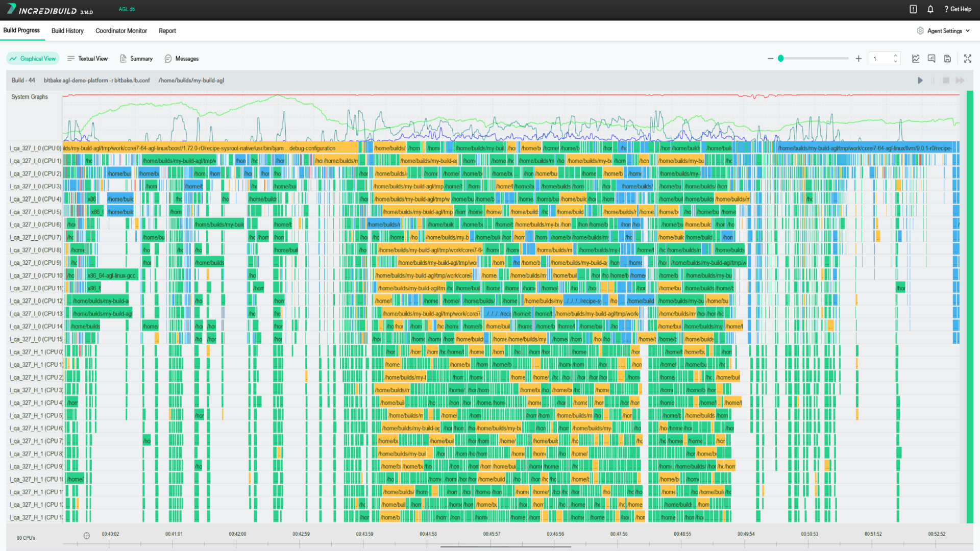980x551 pixels.
Task: Increment the zoom level spinner up arrow
Action: point(895,56)
